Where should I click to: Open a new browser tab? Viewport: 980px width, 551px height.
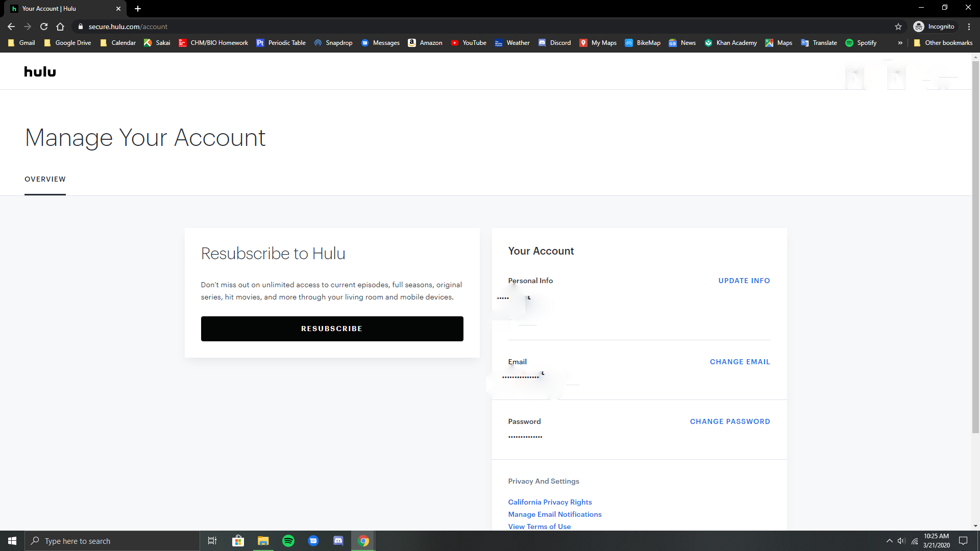coord(138,9)
